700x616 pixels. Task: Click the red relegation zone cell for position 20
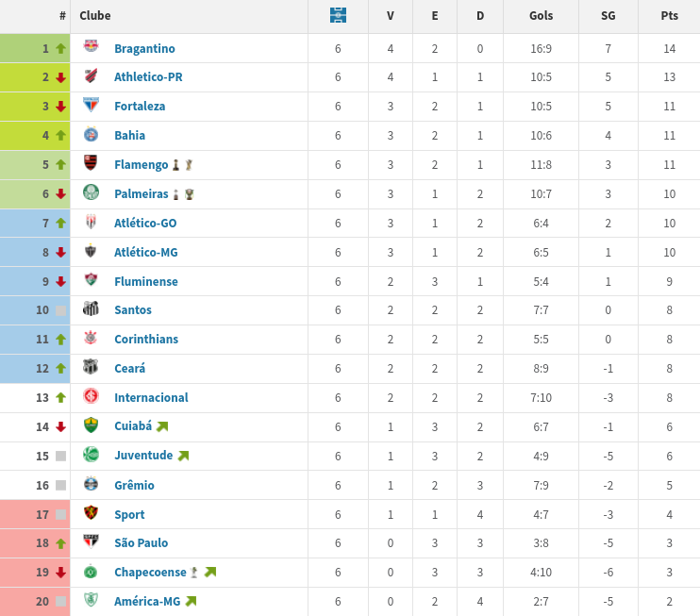click(35, 602)
